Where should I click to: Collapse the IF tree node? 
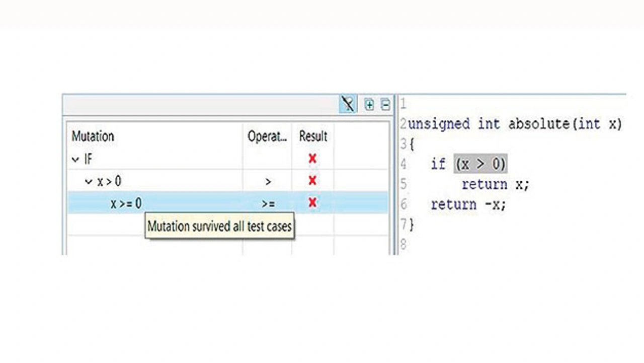75,160
